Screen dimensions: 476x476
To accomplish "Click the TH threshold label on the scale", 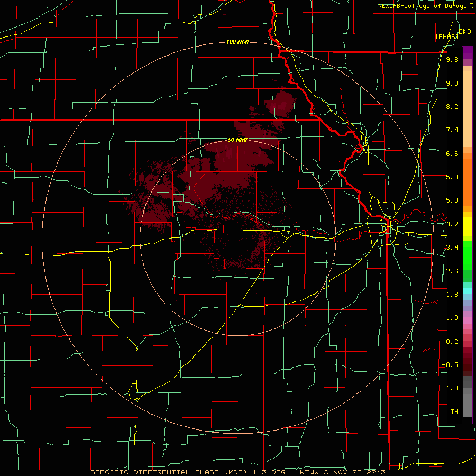I will coord(454,412).
